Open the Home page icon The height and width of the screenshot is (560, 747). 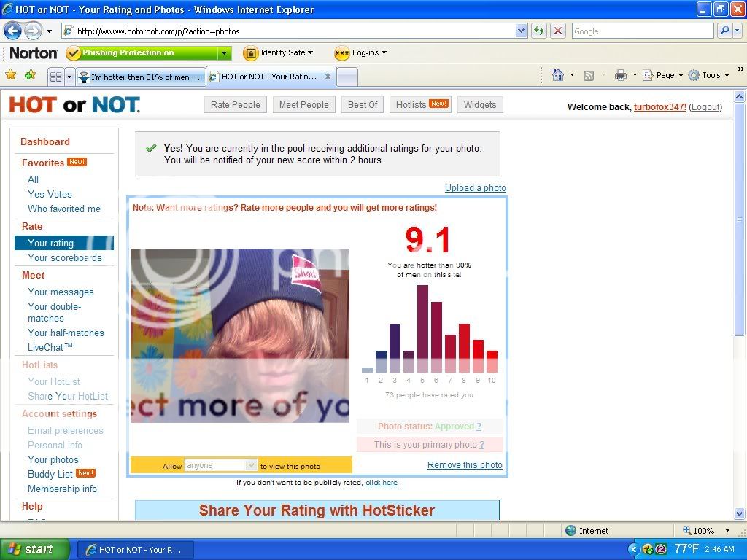click(558, 75)
